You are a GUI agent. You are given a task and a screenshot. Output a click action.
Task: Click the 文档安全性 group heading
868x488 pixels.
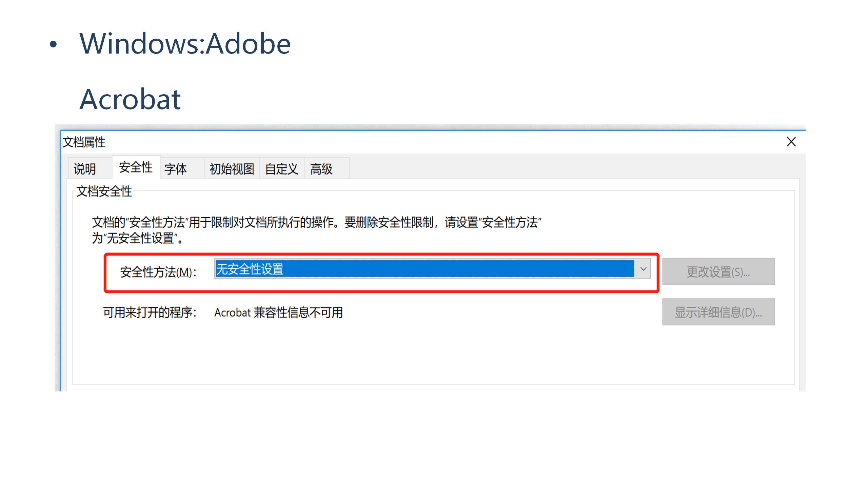coord(104,191)
